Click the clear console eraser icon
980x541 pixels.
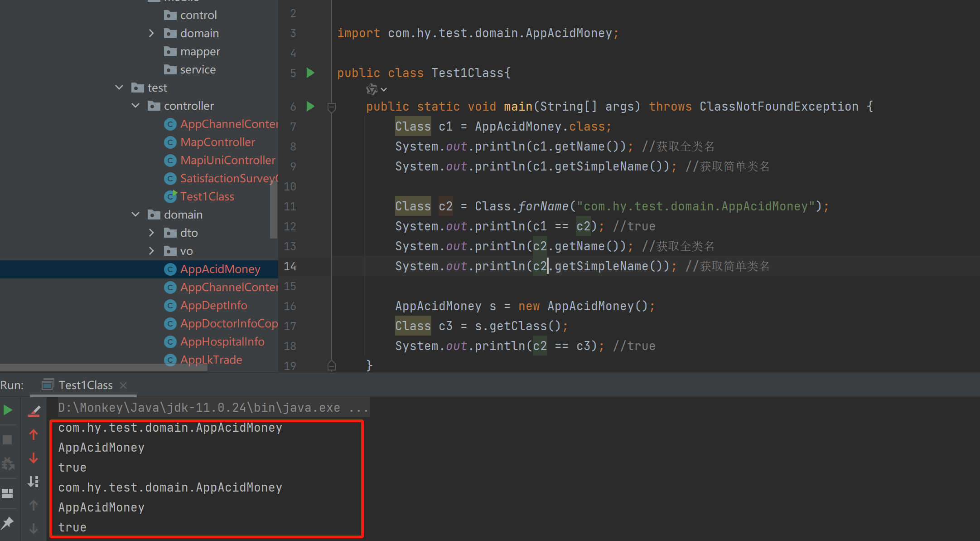(34, 411)
